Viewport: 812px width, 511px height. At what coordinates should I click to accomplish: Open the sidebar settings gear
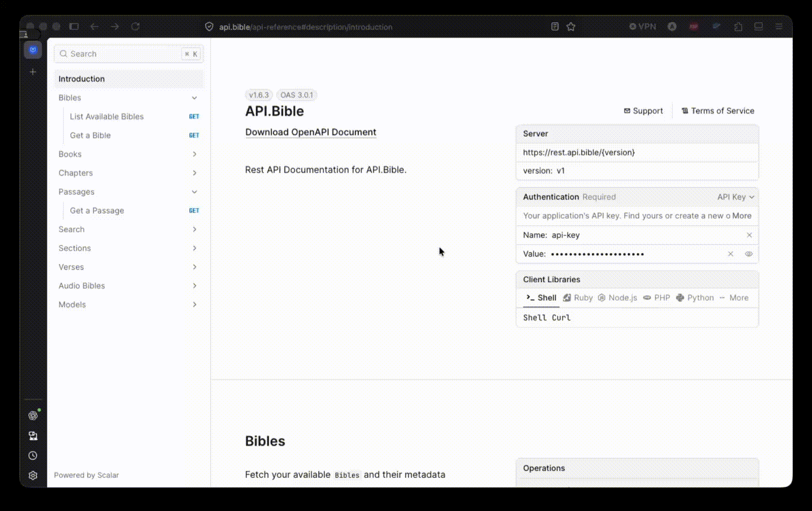click(33, 476)
